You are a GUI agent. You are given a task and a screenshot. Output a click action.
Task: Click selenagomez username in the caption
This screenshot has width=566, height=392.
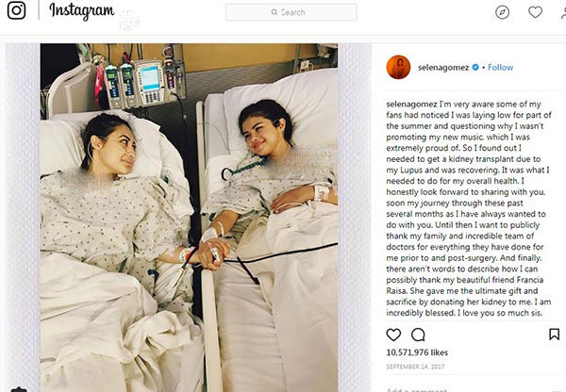click(411, 105)
